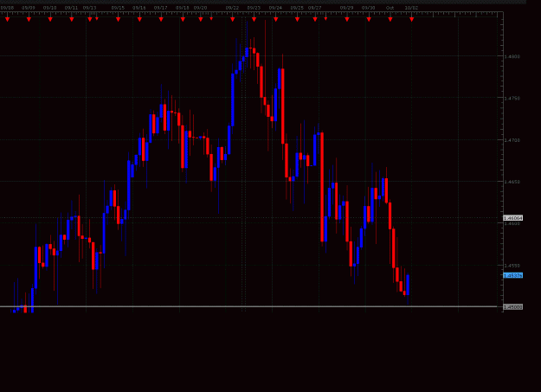Select the white horizontal line at 1.4500
Image resolution: width=541 pixels, height=392 pixels.
pos(248,306)
